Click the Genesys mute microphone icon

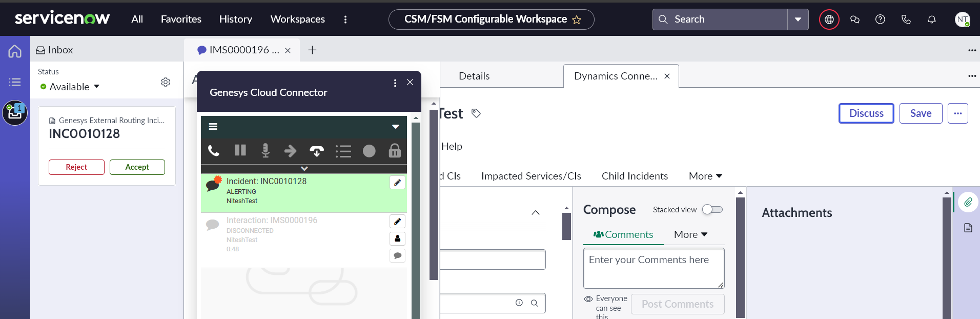(x=266, y=151)
